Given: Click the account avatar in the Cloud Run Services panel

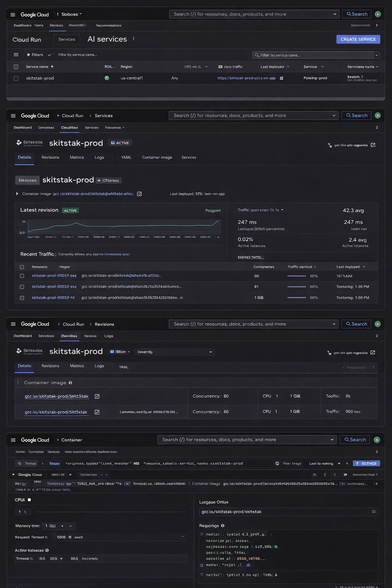Looking at the screenshot, I should [x=378, y=115].
